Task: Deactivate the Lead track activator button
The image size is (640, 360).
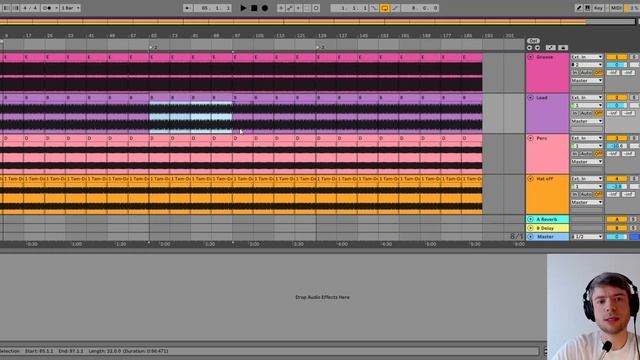Action: 617,98
